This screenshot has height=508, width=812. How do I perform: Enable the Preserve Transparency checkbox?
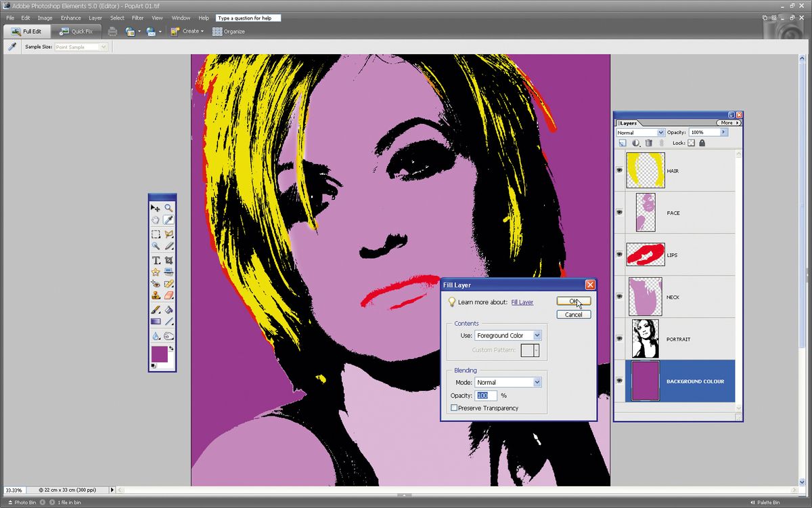(x=454, y=408)
